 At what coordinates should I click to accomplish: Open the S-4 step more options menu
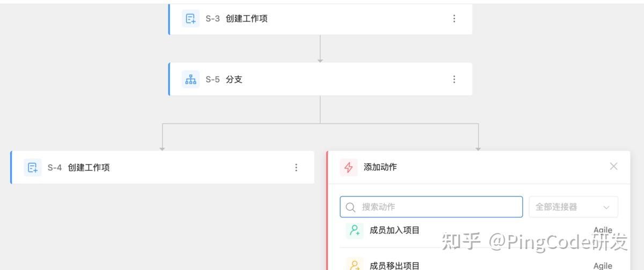296,167
